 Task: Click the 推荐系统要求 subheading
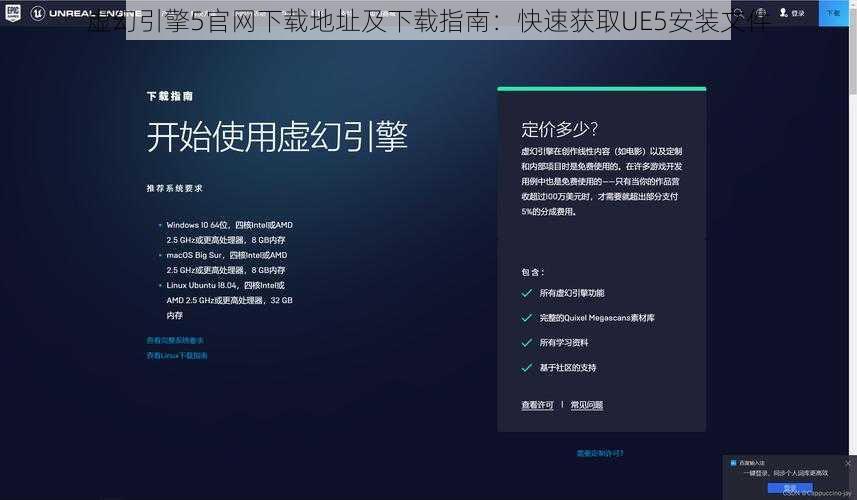(x=174, y=188)
